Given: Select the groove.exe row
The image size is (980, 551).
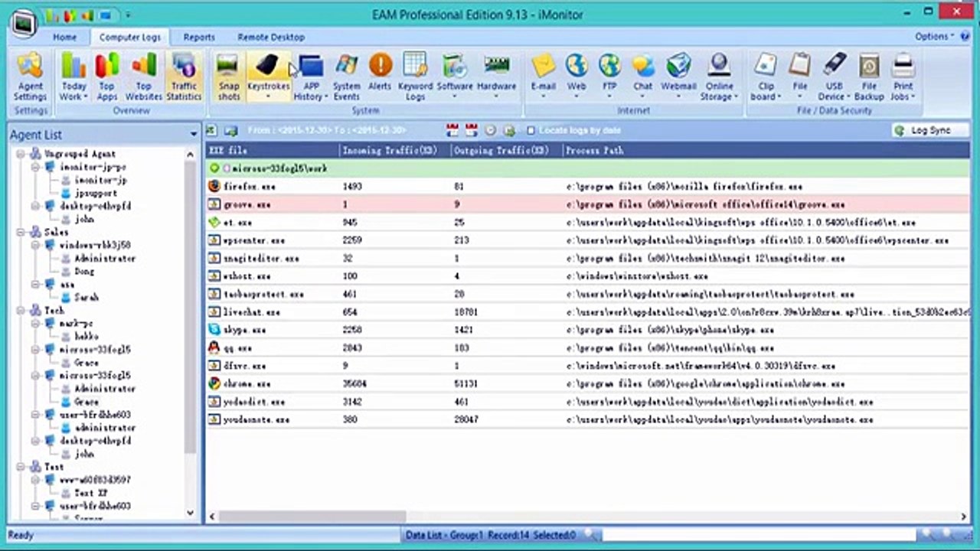Looking at the screenshot, I should (x=587, y=204).
